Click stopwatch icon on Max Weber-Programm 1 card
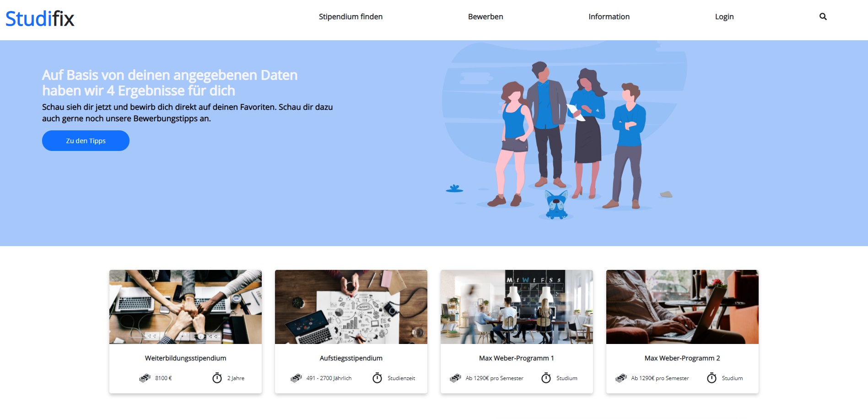 point(546,378)
